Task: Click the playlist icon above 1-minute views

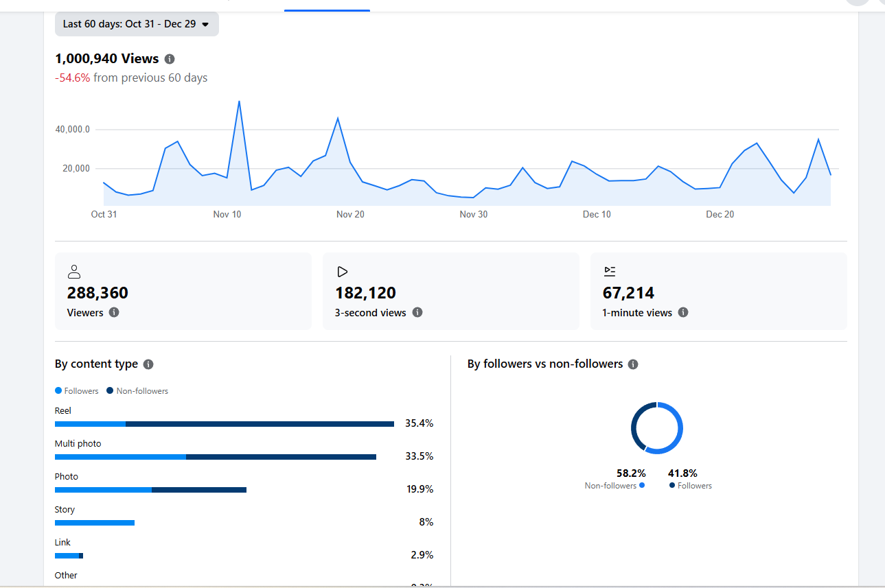Action: tap(610, 272)
